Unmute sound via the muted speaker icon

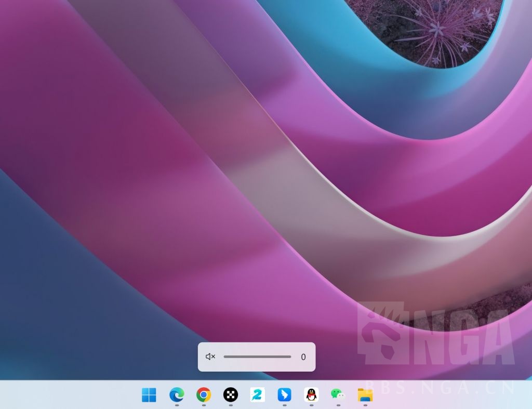(x=210, y=357)
